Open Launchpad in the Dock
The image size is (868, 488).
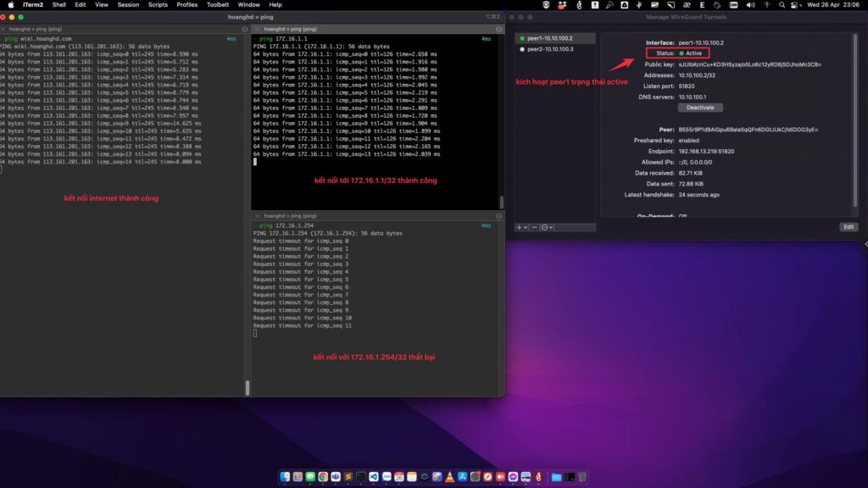tap(298, 477)
